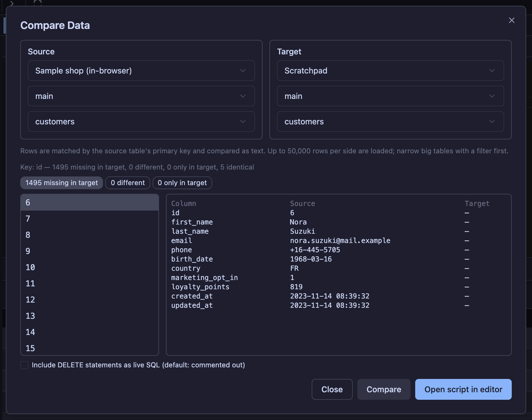The image size is (532, 420).
Task: Select row key 7 in the list
Action: (90, 219)
